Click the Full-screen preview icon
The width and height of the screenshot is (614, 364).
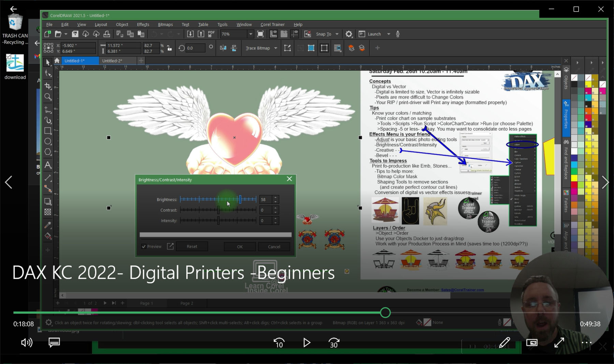coord(260,34)
